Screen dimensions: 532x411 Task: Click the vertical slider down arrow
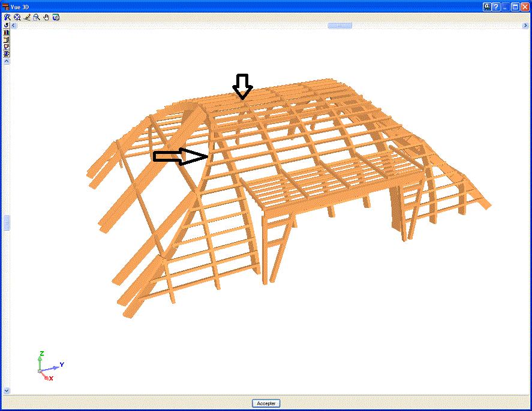pyautogui.click(x=7, y=391)
